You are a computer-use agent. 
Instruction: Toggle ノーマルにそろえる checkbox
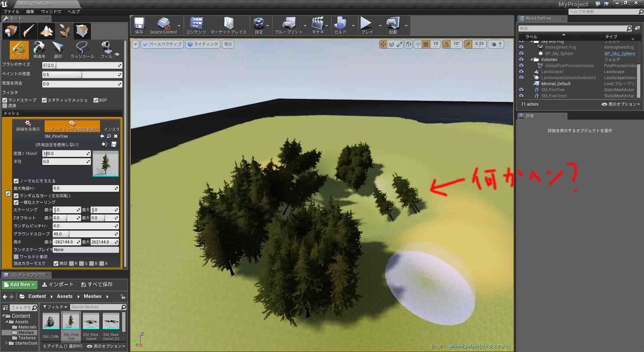tap(16, 181)
